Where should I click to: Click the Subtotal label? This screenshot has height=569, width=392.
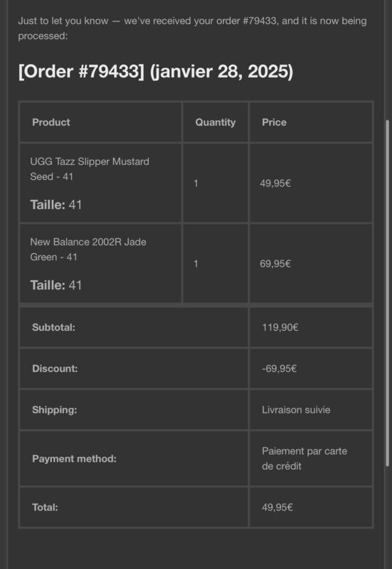click(54, 327)
